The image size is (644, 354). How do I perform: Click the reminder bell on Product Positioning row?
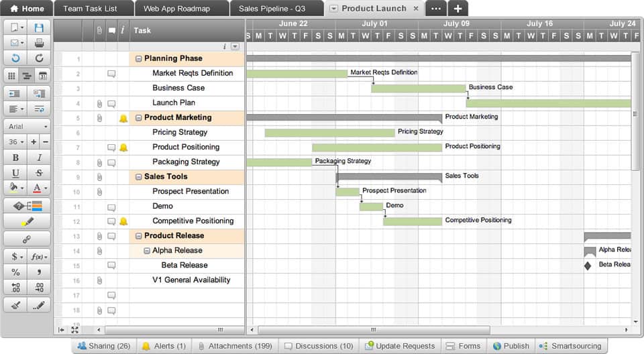point(123,147)
